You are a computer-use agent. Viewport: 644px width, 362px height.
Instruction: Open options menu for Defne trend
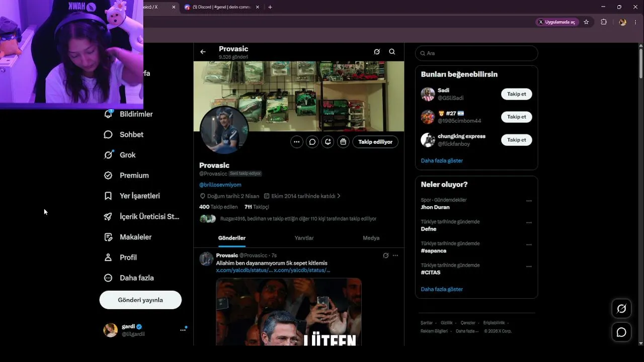(529, 223)
